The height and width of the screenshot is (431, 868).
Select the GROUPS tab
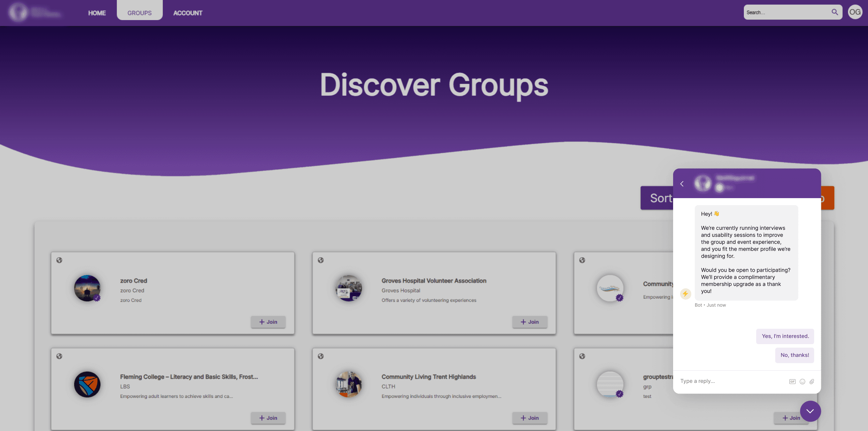point(139,13)
